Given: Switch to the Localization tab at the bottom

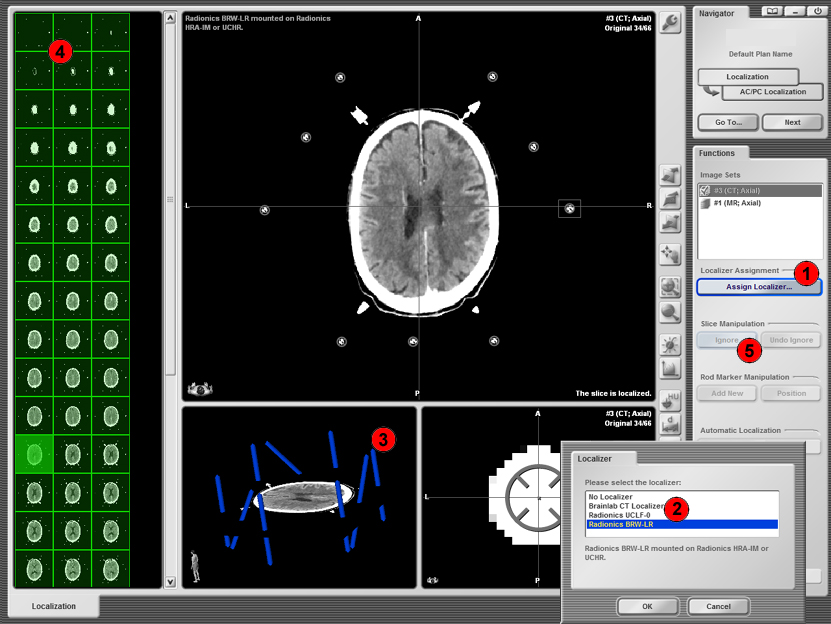Looking at the screenshot, I should tap(55, 606).
